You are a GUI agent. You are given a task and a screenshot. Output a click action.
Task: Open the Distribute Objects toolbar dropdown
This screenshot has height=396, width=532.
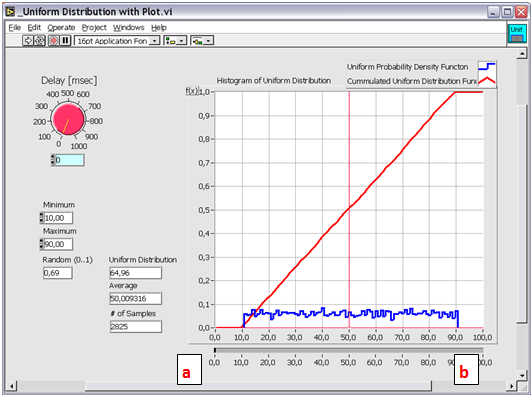(202, 41)
